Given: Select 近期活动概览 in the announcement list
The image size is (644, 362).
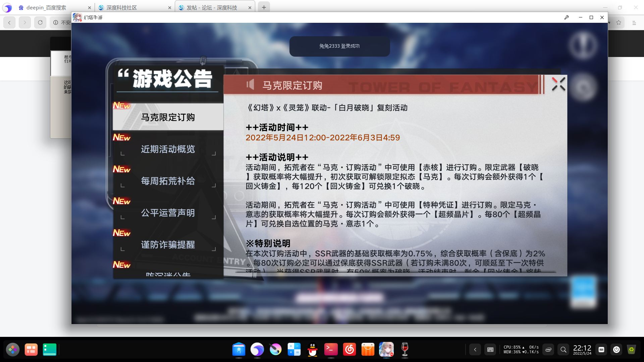Looking at the screenshot, I should 168,149.
